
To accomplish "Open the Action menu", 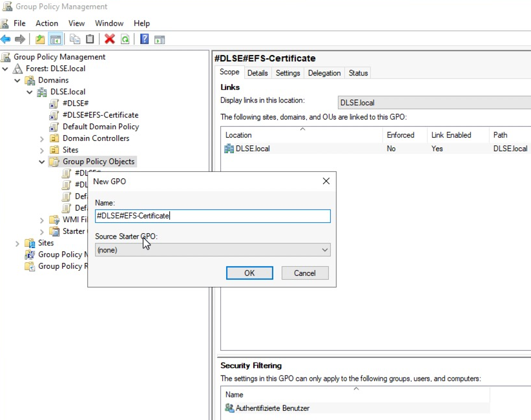I will click(x=47, y=23).
